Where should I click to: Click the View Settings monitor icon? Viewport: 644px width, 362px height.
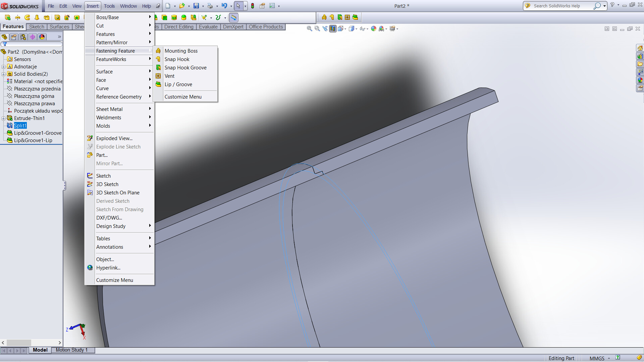coord(392,29)
